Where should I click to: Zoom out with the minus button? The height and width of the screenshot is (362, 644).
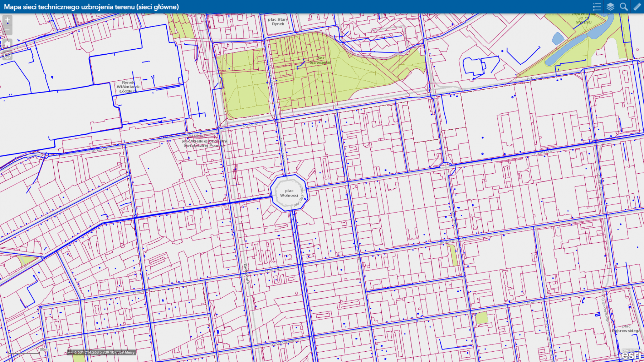click(7, 30)
